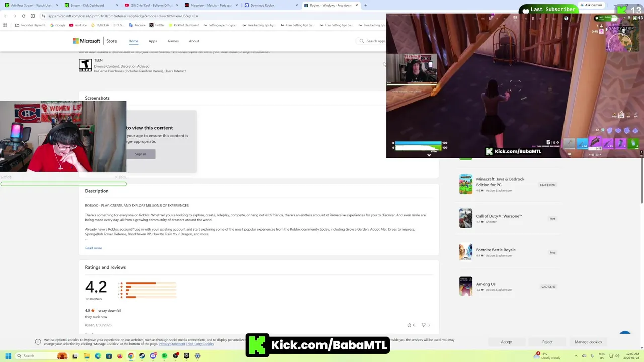Open the Twitter bookmark

coord(157,25)
